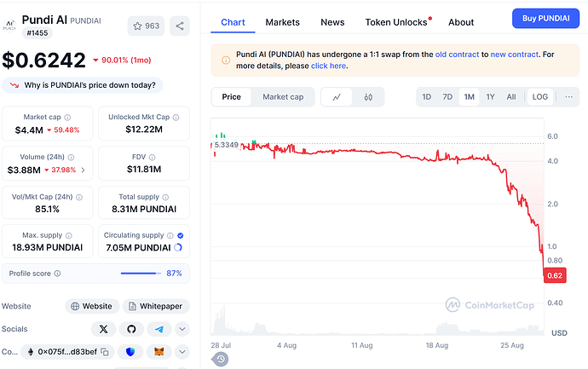The width and height of the screenshot is (588, 369).
Task: Open the About tab
Action: pos(461,22)
